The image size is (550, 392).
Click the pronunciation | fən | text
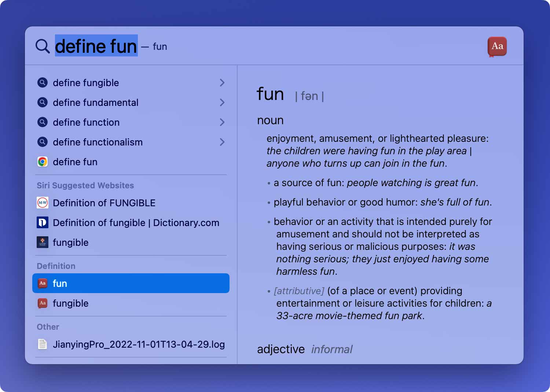click(x=309, y=96)
